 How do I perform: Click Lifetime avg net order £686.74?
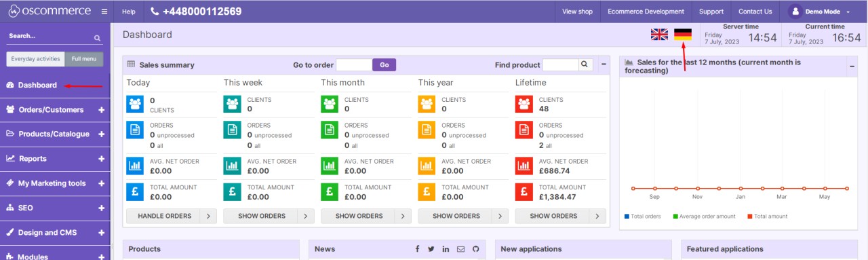(555, 171)
